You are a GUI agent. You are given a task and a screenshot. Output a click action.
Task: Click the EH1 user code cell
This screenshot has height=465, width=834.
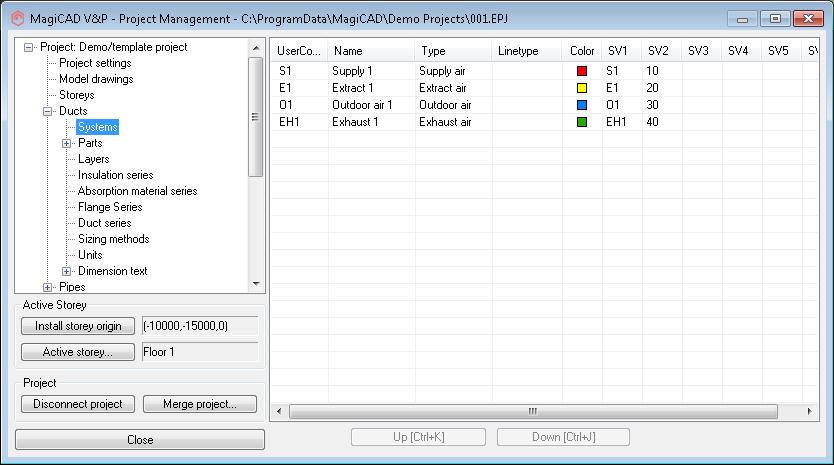tap(299, 122)
